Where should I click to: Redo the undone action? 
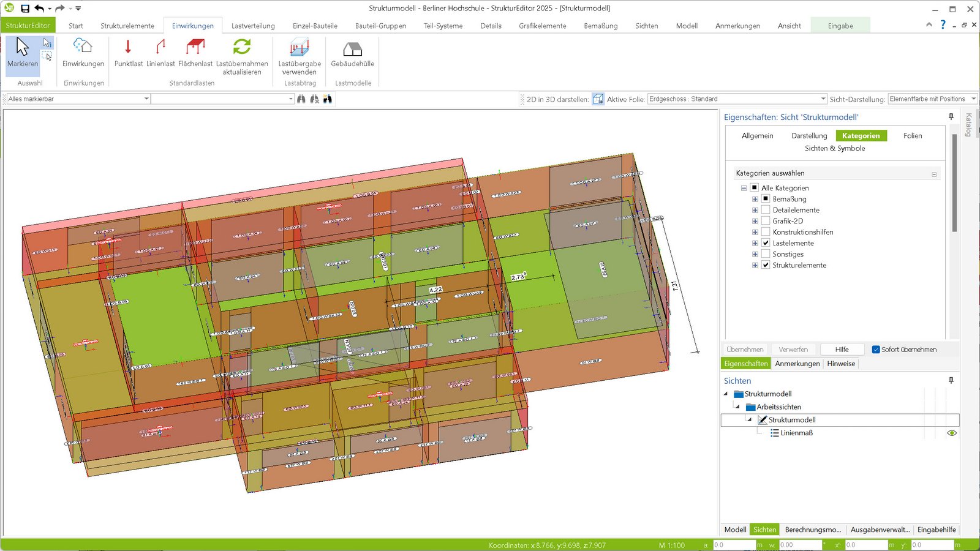(60, 9)
